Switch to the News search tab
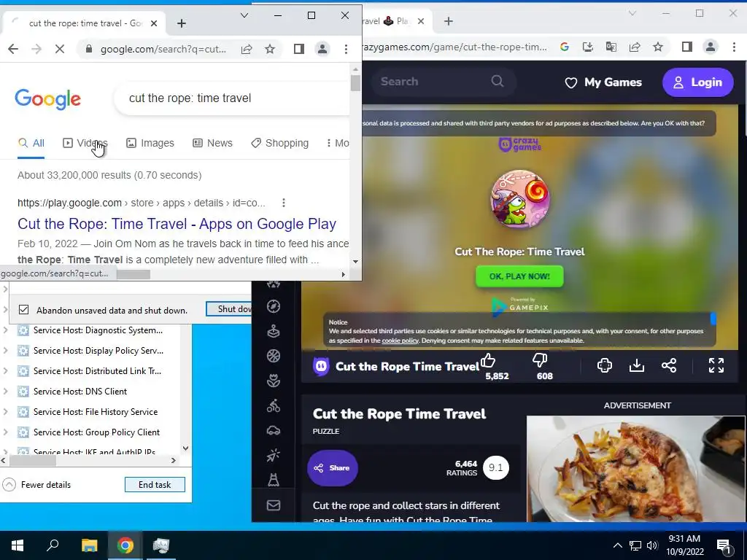The image size is (747, 560). pyautogui.click(x=212, y=143)
